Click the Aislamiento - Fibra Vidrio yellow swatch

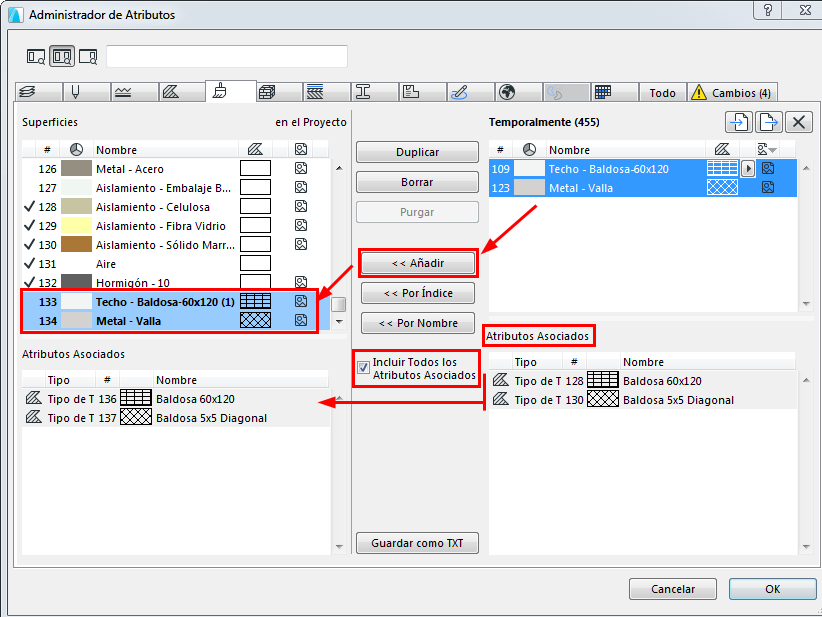[77, 225]
